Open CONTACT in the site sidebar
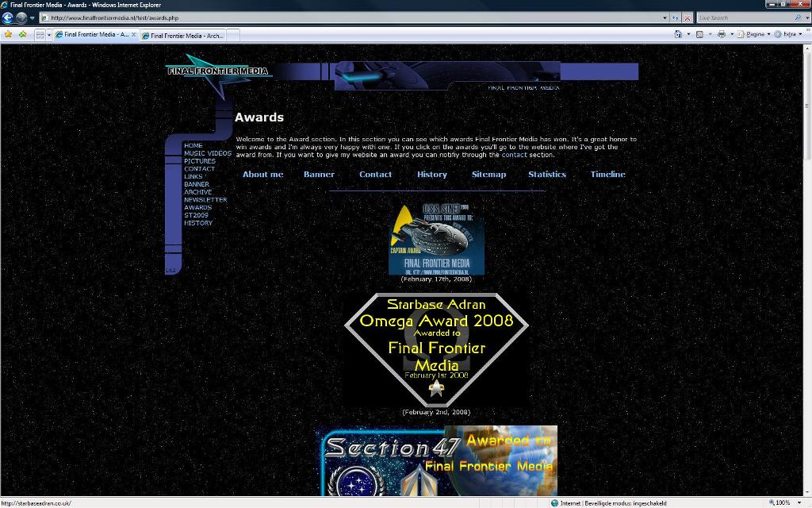 [199, 169]
